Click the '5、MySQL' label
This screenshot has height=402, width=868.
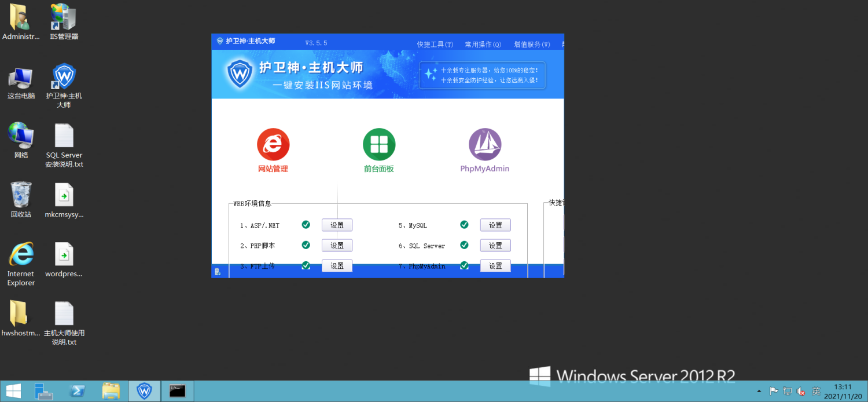413,225
